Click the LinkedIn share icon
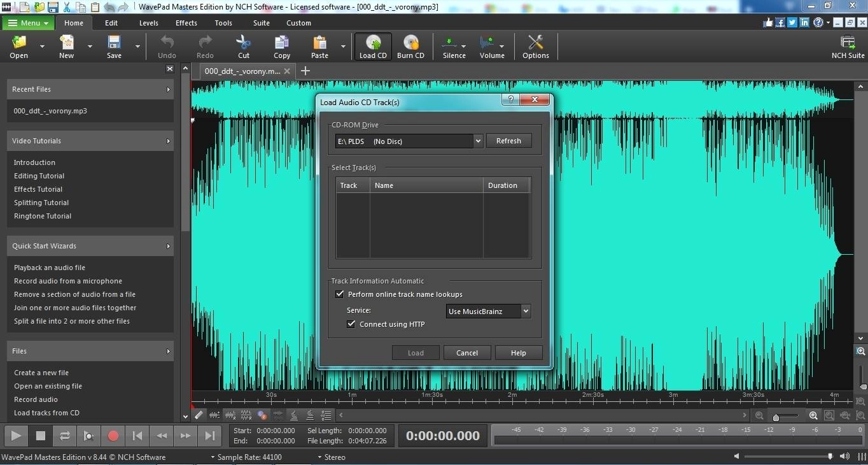This screenshot has width=868, height=465. [804, 22]
